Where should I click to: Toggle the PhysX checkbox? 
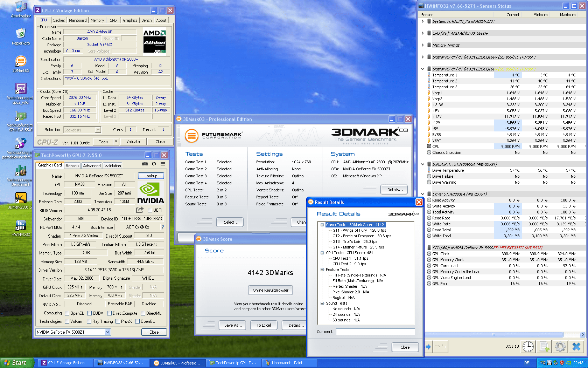tap(118, 321)
